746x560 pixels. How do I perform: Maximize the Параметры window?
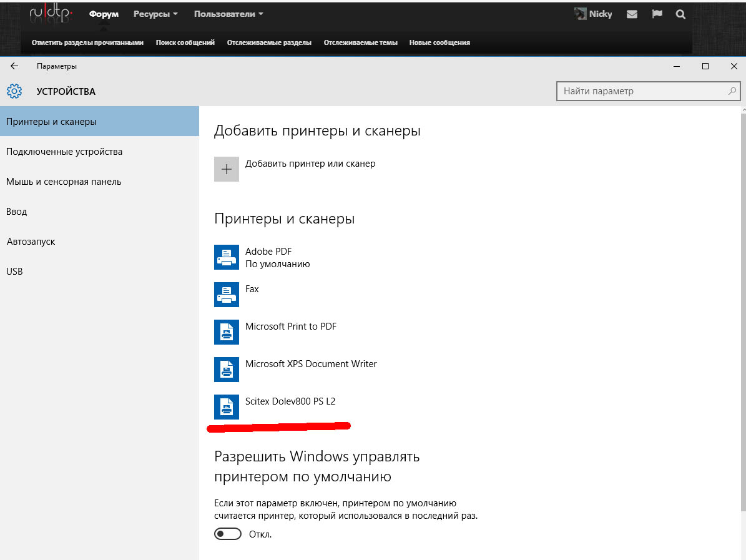click(x=705, y=66)
